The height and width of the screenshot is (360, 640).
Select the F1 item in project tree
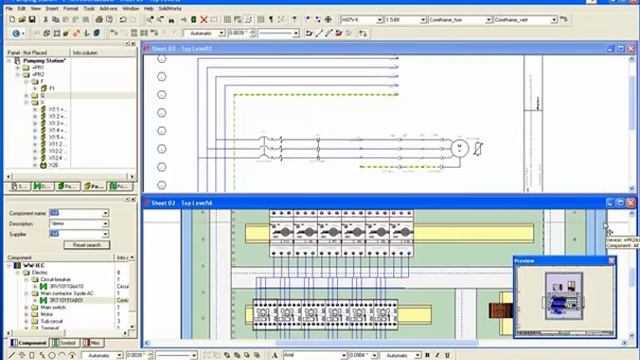tap(52, 88)
